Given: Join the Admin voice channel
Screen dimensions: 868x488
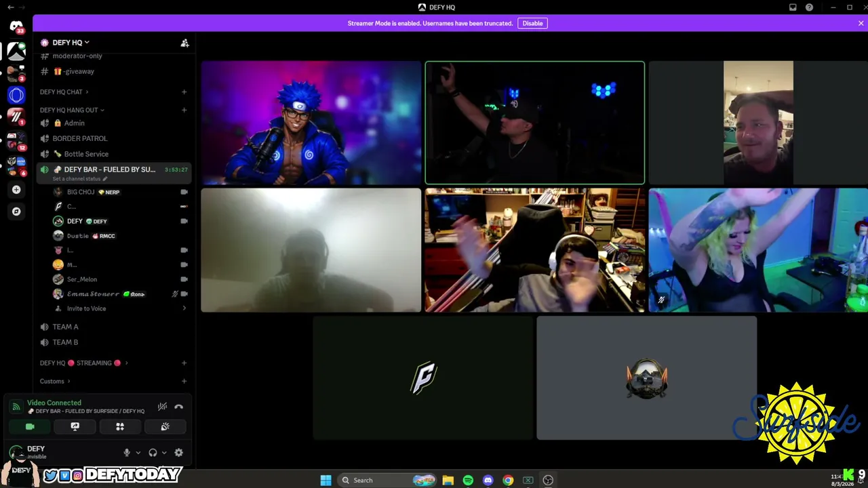Looking at the screenshot, I should (x=113, y=123).
